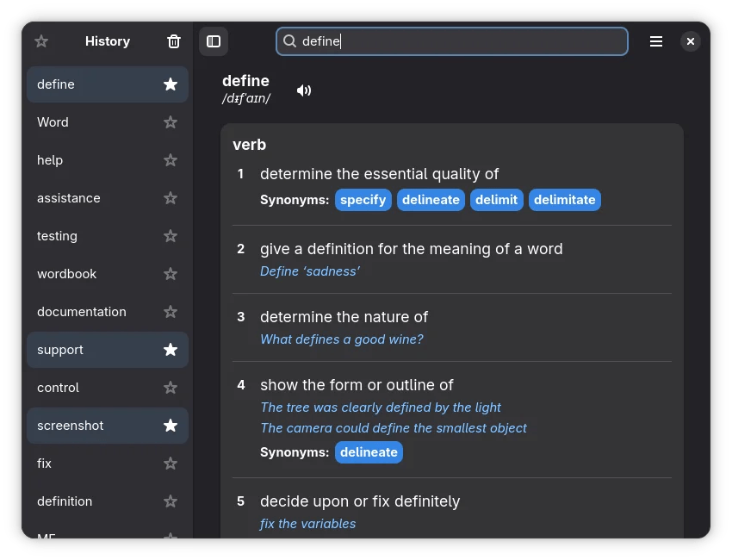Show favorites using header star icon

(41, 41)
